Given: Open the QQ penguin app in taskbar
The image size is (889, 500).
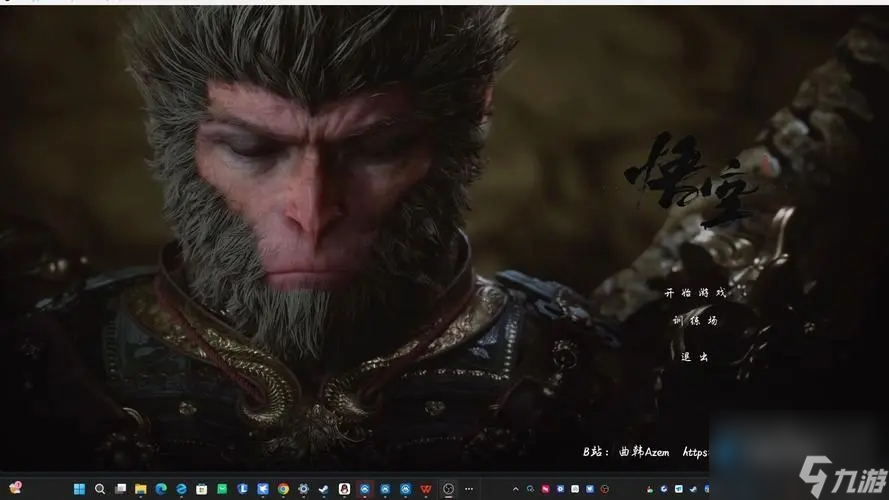Looking at the screenshot, I should (344, 489).
